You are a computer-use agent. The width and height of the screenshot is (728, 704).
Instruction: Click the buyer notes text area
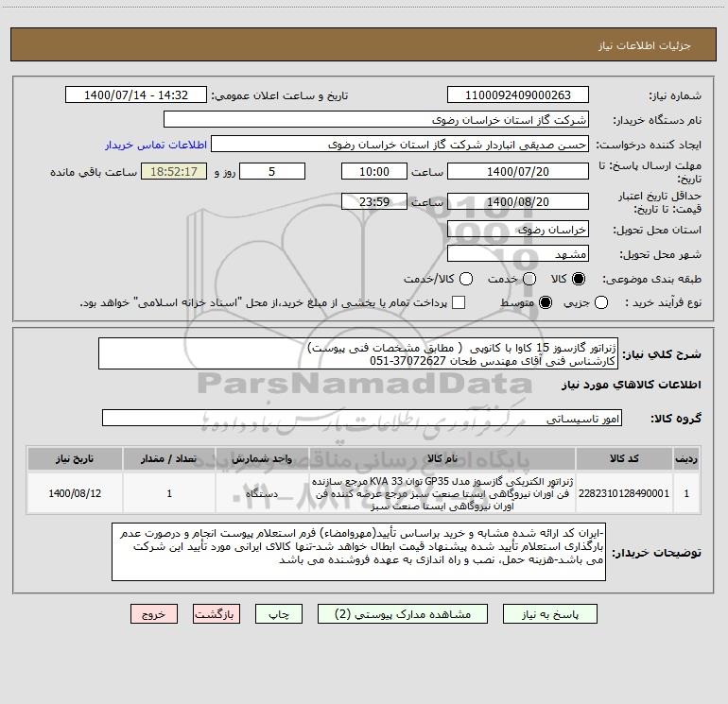coord(358,551)
